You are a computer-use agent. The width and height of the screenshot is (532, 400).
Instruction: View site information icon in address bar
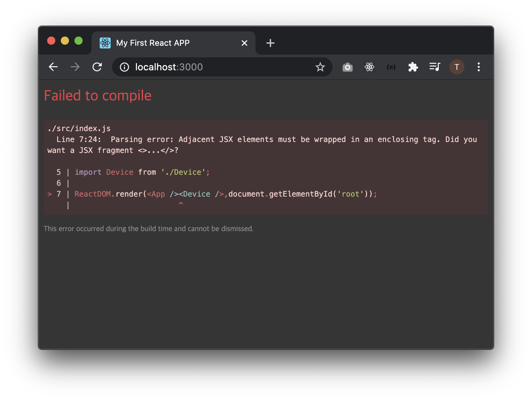click(x=124, y=67)
